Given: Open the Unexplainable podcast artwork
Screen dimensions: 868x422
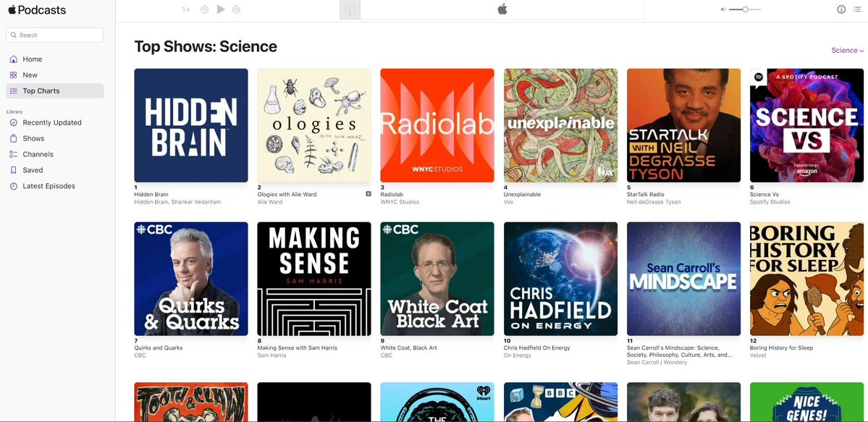Looking at the screenshot, I should (560, 125).
